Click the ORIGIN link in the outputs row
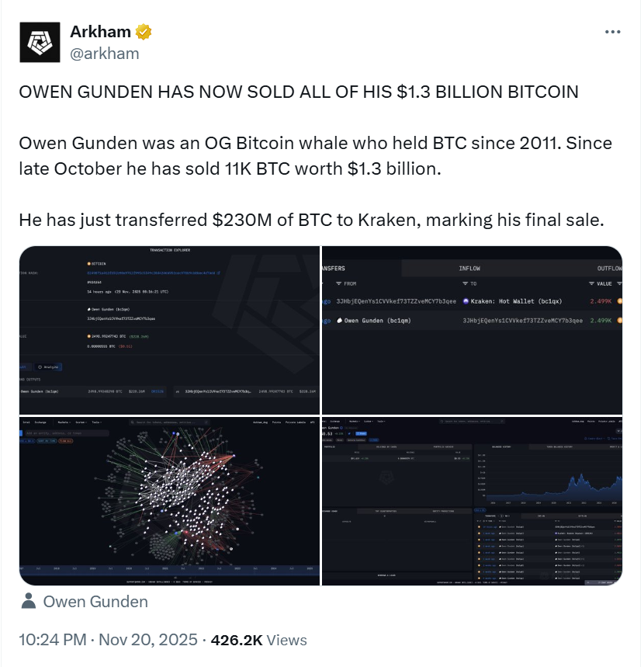The image size is (644, 667). 157,391
